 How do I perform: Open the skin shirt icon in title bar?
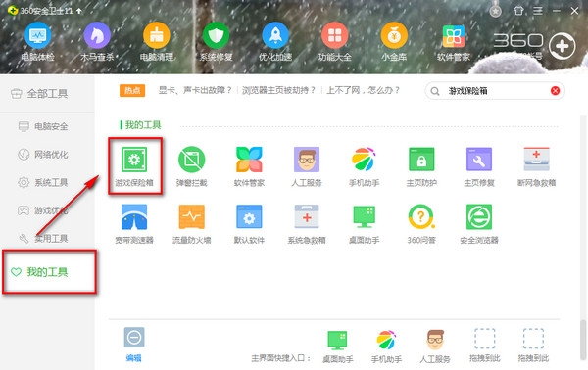pyautogui.click(x=518, y=11)
